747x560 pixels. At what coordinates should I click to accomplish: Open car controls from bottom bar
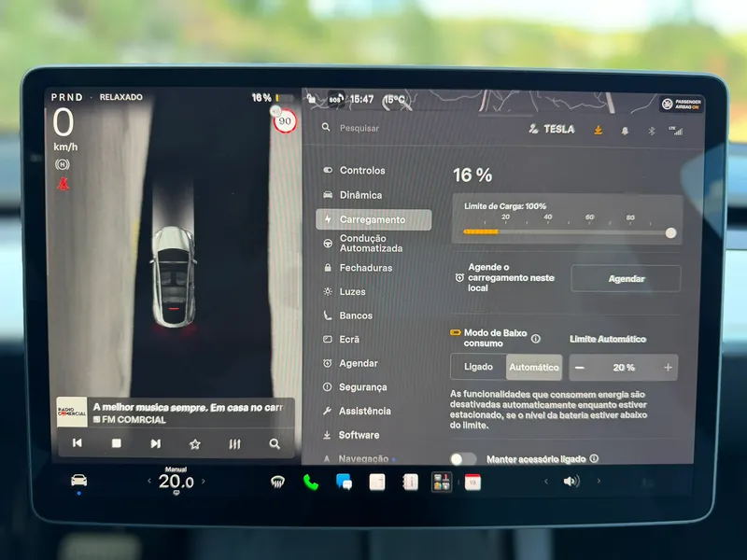79,480
